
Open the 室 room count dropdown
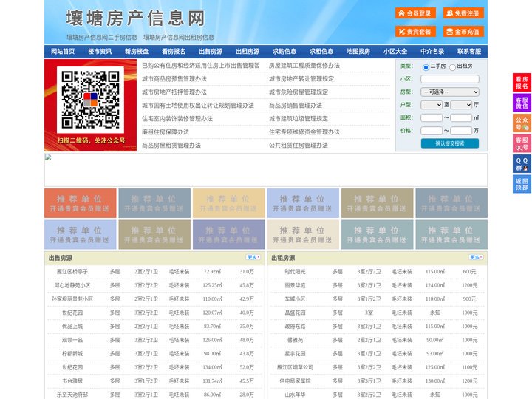click(x=432, y=105)
